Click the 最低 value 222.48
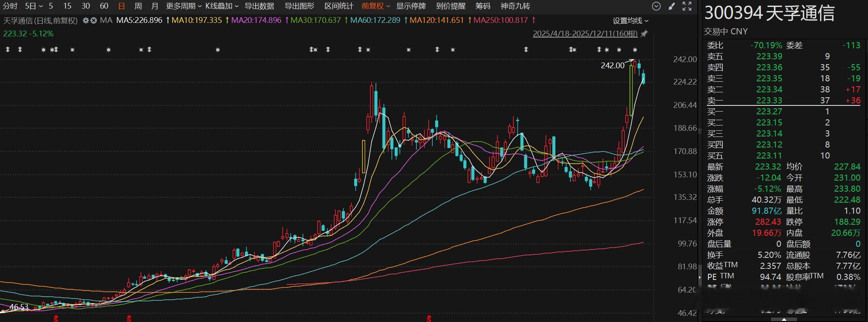 coord(847,200)
